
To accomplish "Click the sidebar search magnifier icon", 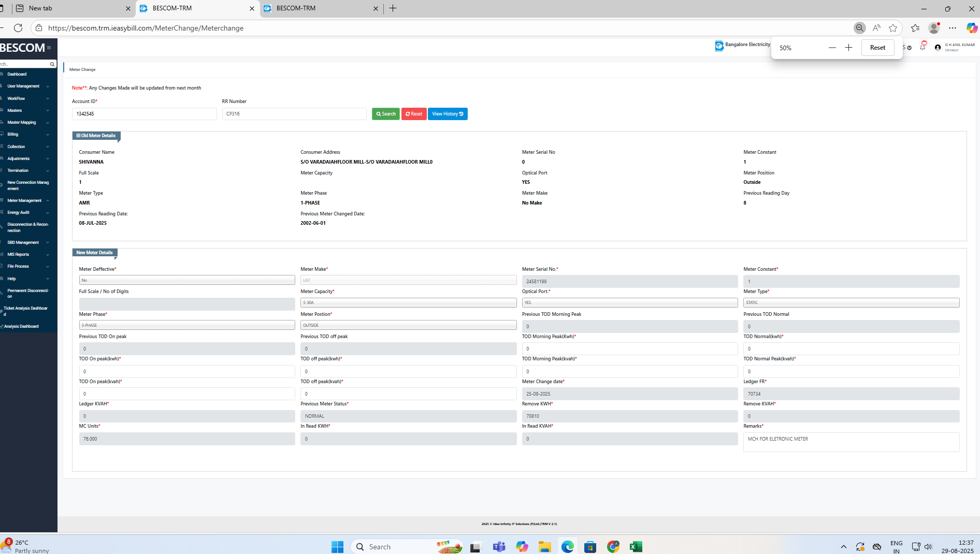I will [x=52, y=64].
